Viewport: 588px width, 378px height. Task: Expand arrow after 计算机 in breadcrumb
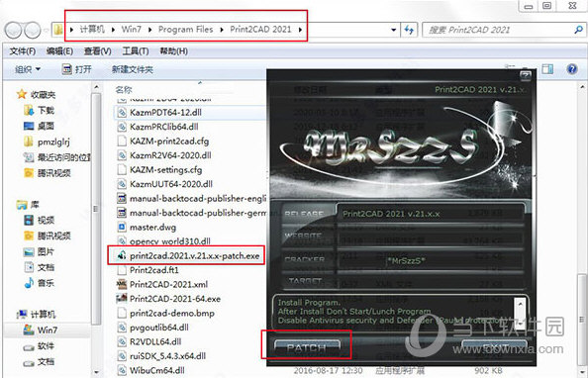tap(113, 30)
